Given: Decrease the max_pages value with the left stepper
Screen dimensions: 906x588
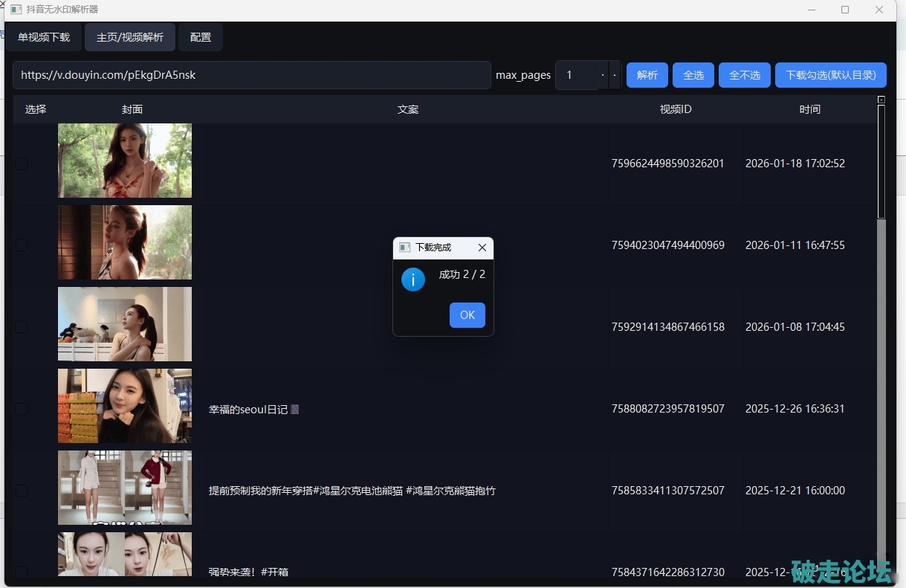Looking at the screenshot, I should (x=603, y=75).
